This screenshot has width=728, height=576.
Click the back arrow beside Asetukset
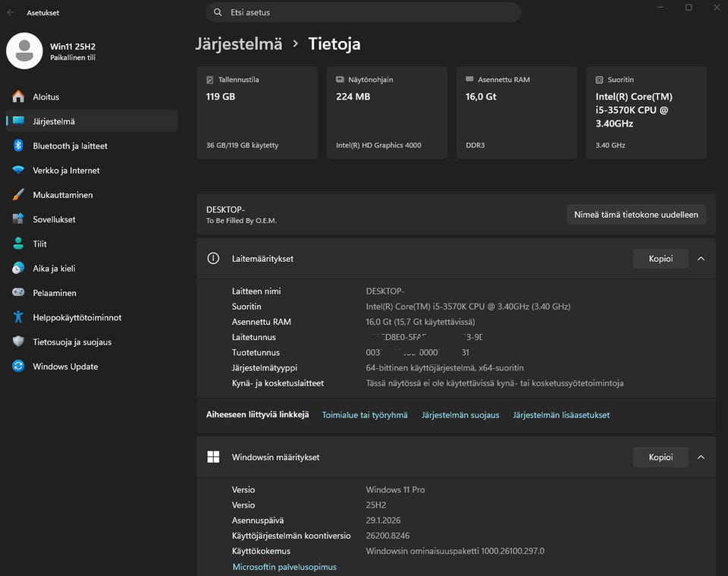click(x=11, y=13)
